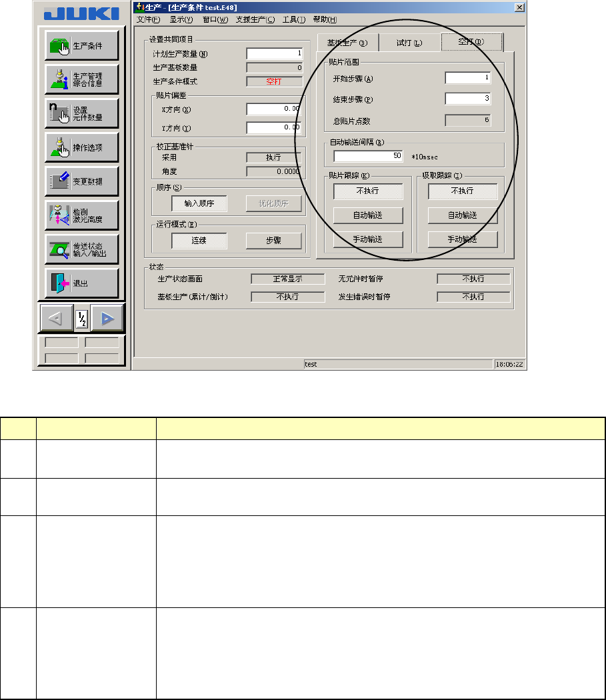Image resolution: width=606 pixels, height=700 pixels.
Task: Open 生产条件 production conditions sidebar button
Action: [82, 45]
